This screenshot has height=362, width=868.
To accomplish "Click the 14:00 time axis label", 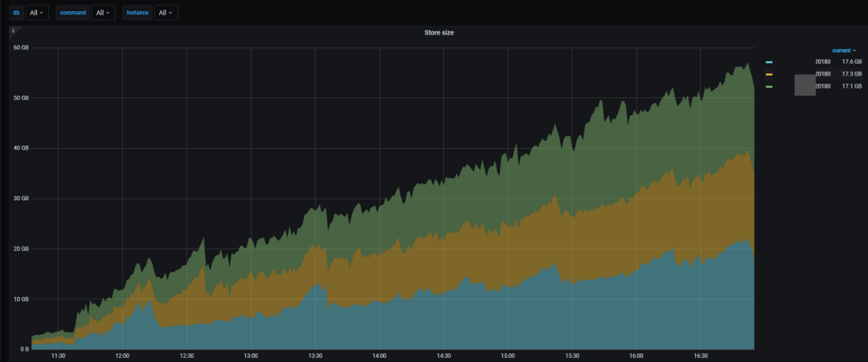I will pos(379,356).
